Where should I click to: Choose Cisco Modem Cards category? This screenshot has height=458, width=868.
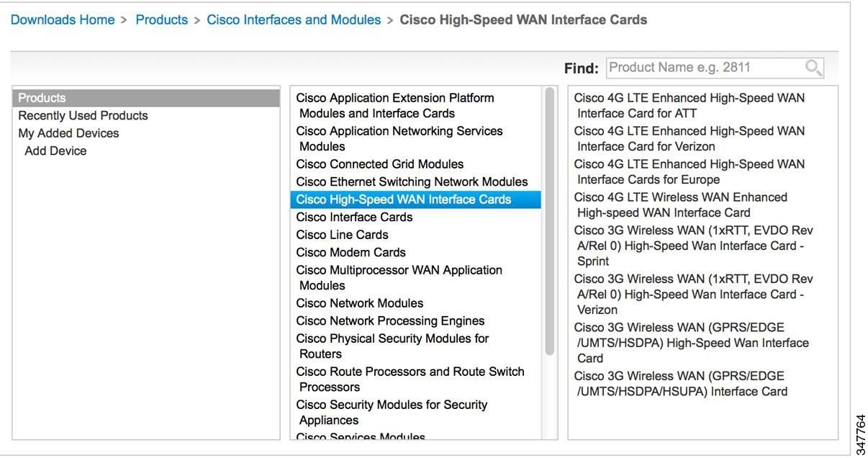(351, 252)
